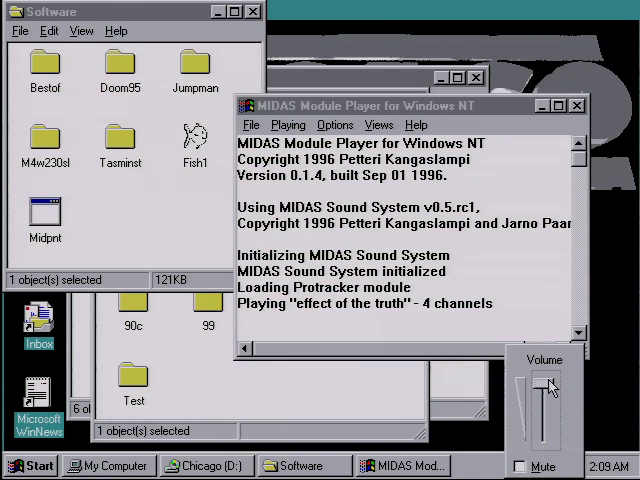Open File menu in MIDAS player
Viewport: 640px width, 480px height.
point(251,125)
